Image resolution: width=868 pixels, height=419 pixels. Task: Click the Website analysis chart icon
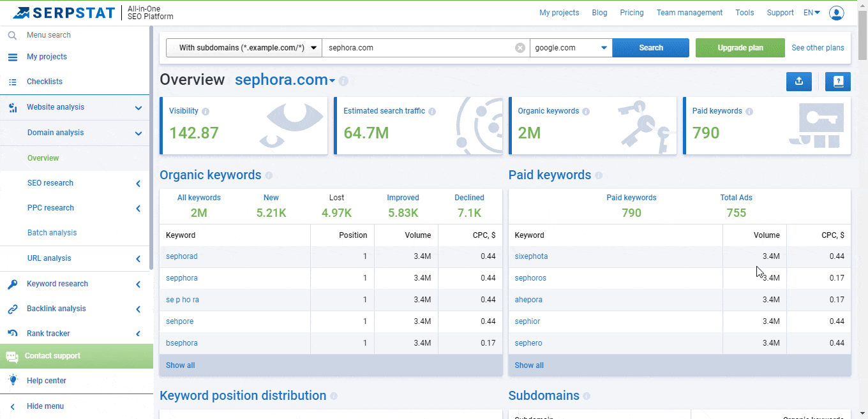point(12,108)
